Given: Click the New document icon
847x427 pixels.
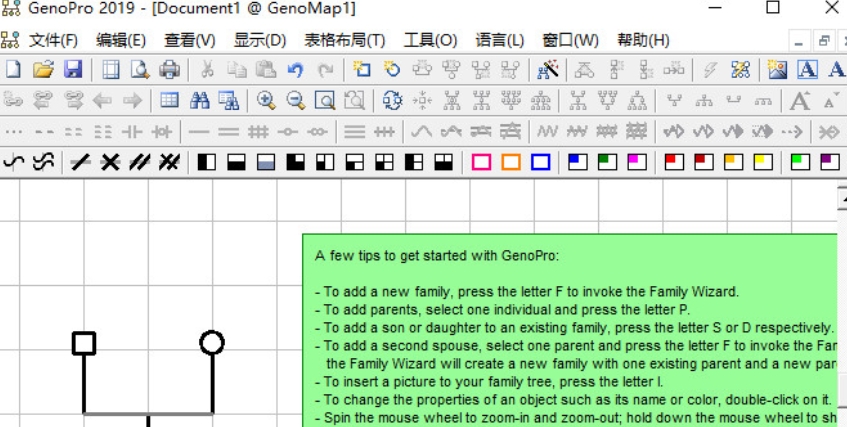Looking at the screenshot, I should pos(13,69).
